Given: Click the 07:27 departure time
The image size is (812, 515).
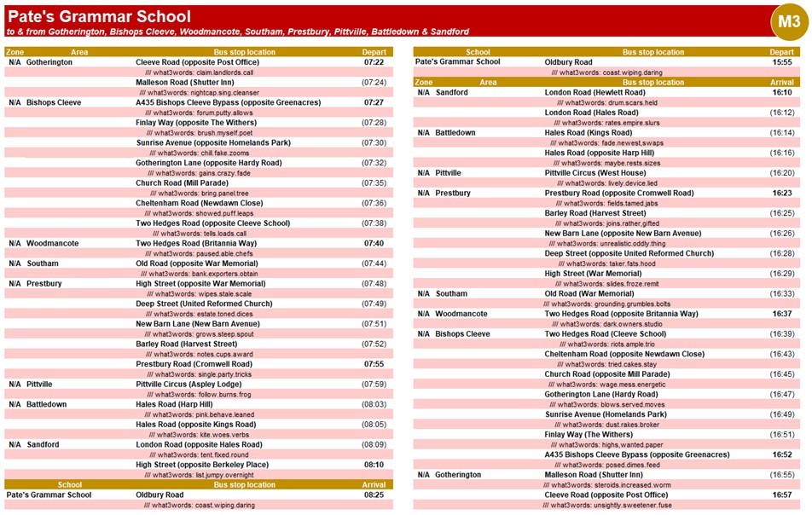Looking at the screenshot, I should (x=374, y=102).
